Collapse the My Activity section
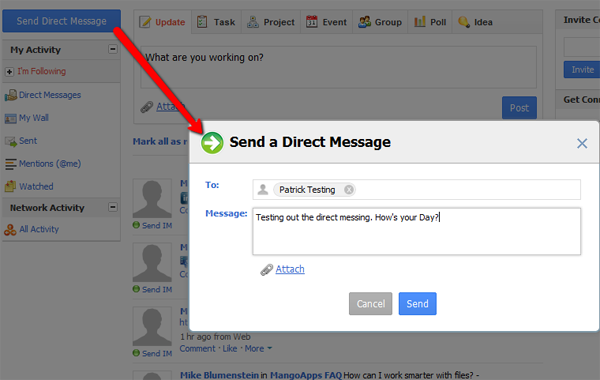 pos(112,49)
